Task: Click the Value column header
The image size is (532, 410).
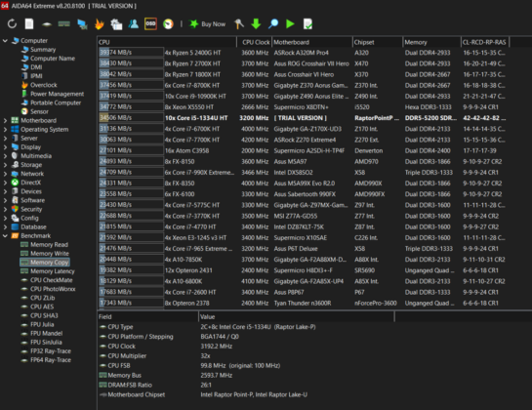Action: pyautogui.click(x=296, y=316)
